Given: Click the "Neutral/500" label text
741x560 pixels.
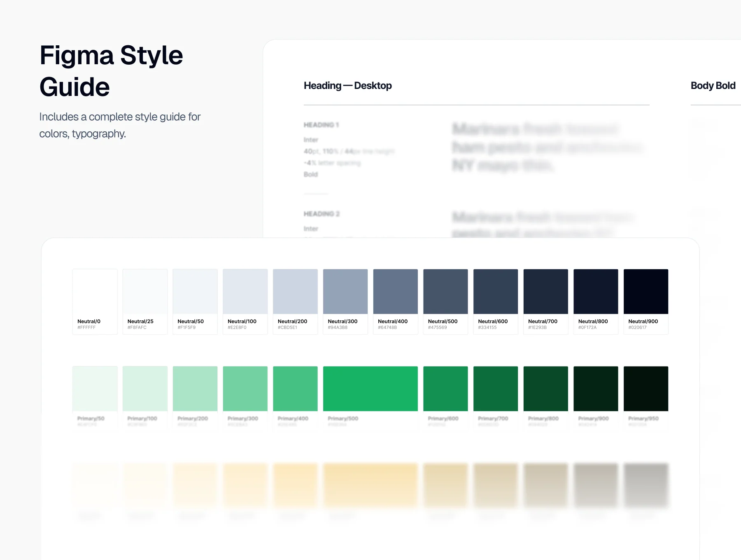Looking at the screenshot, I should pos(443,321).
